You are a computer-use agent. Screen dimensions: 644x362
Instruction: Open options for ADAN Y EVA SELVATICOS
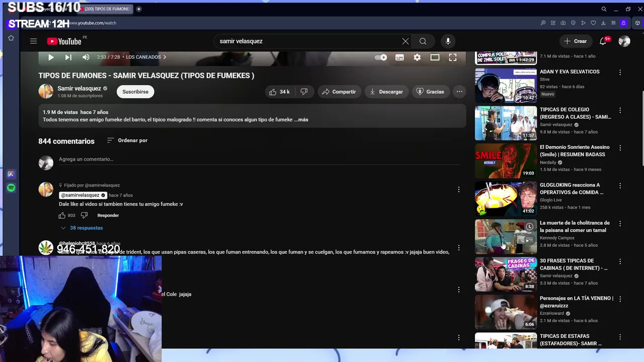pos(620,72)
